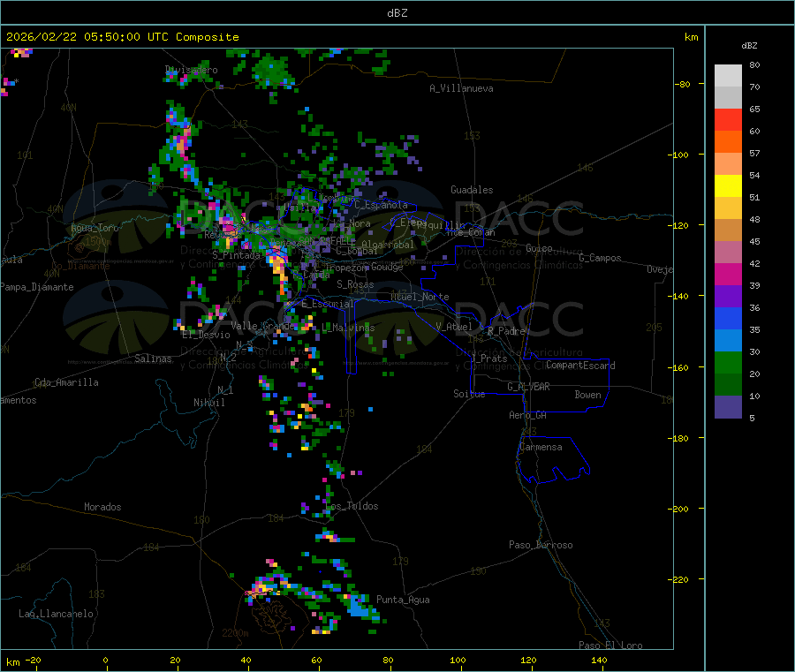Click the Salinas map label
Viewport: 795px width, 672px height.
(x=153, y=359)
